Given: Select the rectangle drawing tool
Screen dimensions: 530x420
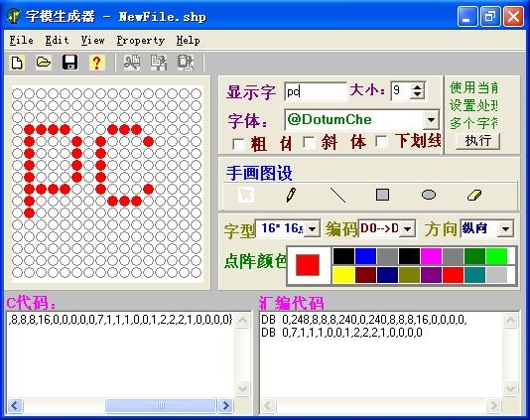Looking at the screenshot, I should (382, 195).
